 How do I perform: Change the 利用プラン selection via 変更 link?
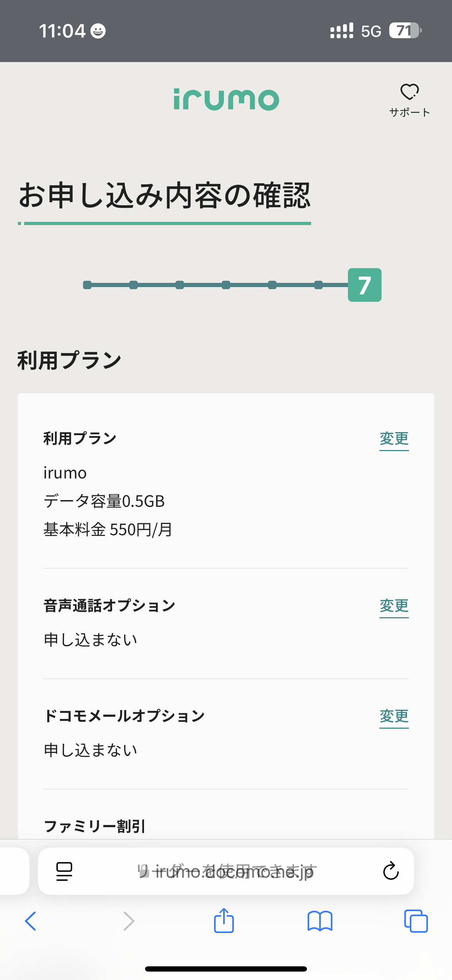point(394,438)
